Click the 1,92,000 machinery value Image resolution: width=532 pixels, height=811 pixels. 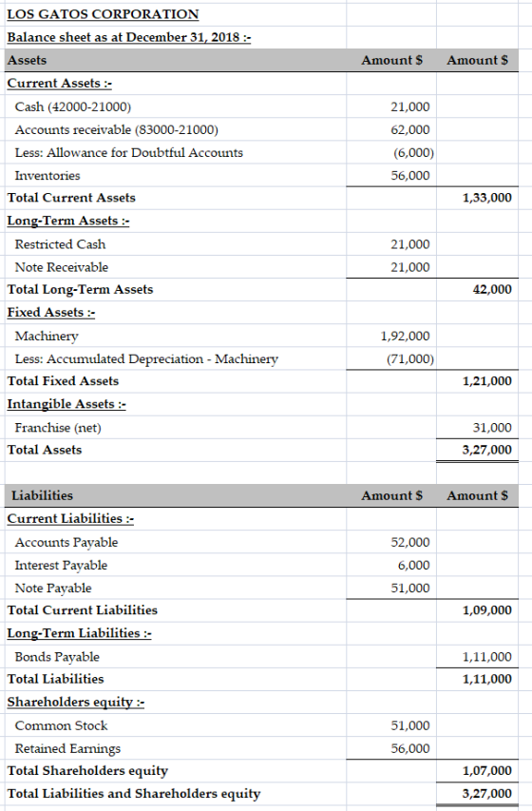coord(406,337)
